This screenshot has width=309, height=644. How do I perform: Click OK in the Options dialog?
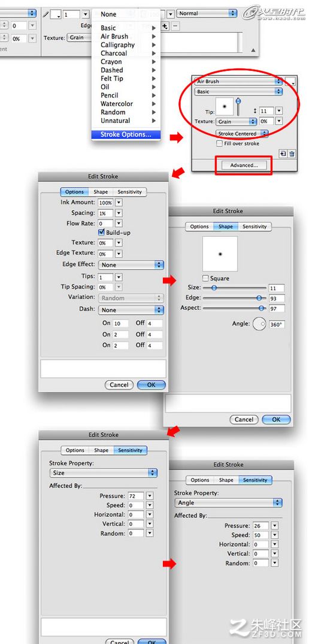tap(151, 385)
